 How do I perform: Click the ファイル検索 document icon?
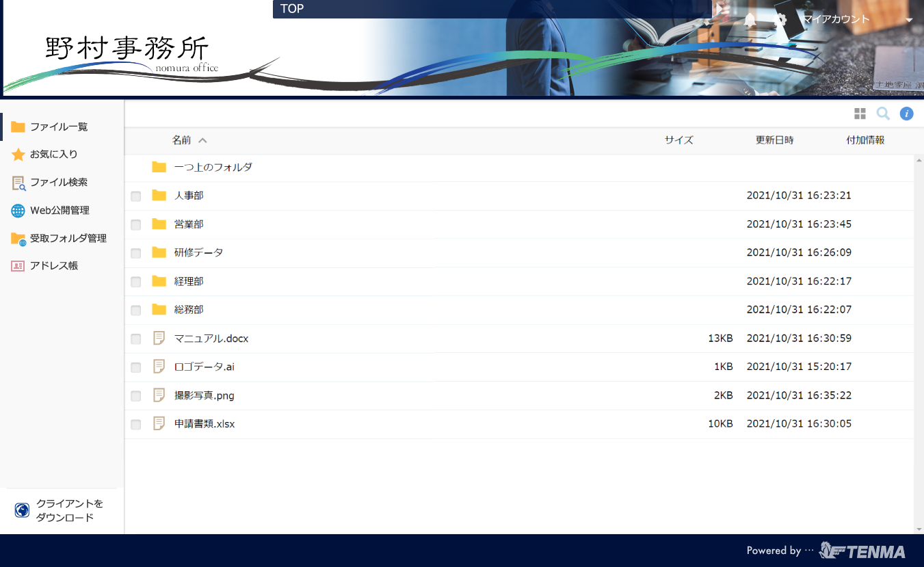point(18,183)
